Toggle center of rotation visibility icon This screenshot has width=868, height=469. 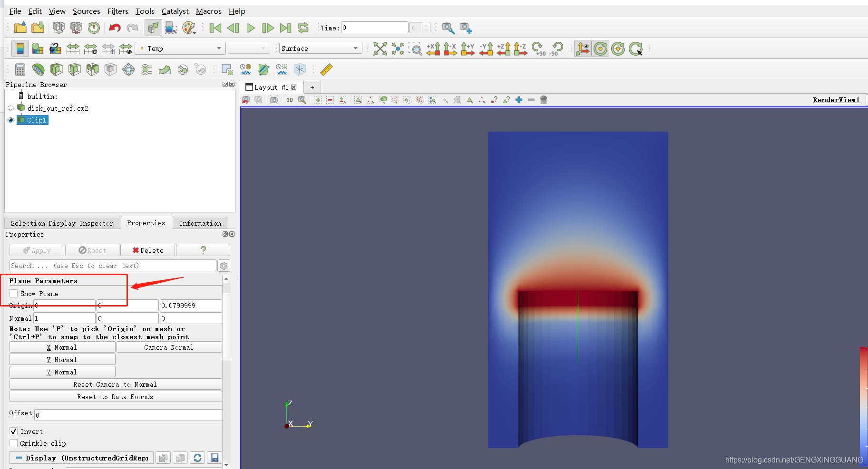(x=600, y=48)
